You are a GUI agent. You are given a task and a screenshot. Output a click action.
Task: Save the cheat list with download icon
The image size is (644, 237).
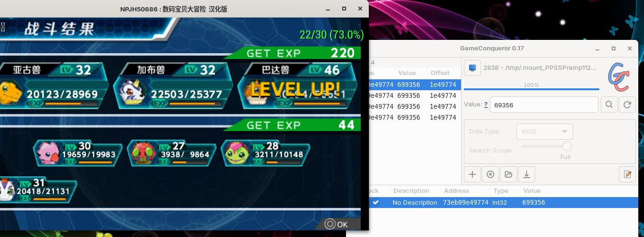pos(527,174)
